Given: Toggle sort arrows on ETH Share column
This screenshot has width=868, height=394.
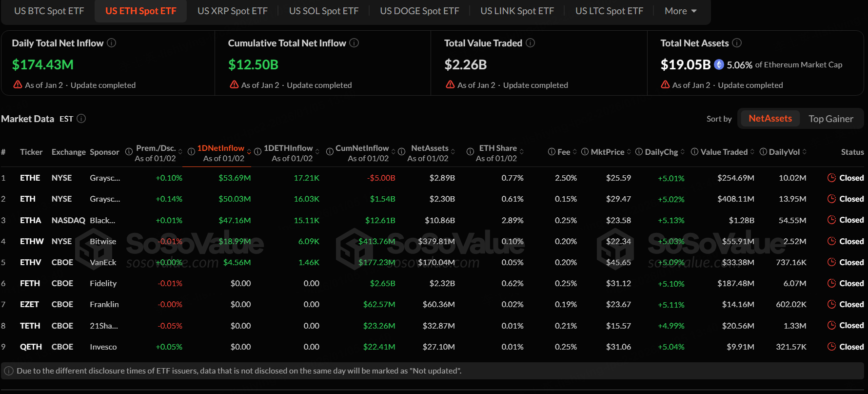Looking at the screenshot, I should coord(522,152).
